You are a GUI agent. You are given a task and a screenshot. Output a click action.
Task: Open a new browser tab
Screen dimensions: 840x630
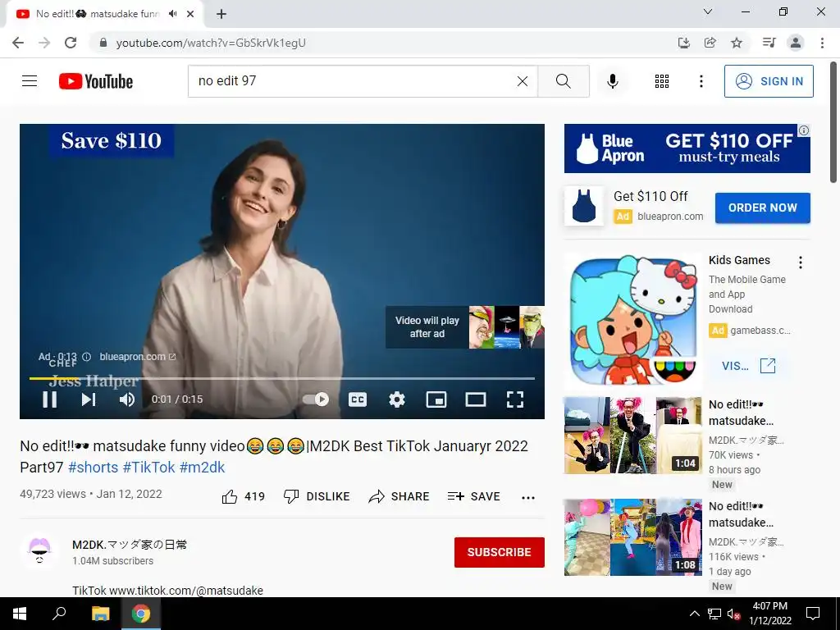point(221,15)
